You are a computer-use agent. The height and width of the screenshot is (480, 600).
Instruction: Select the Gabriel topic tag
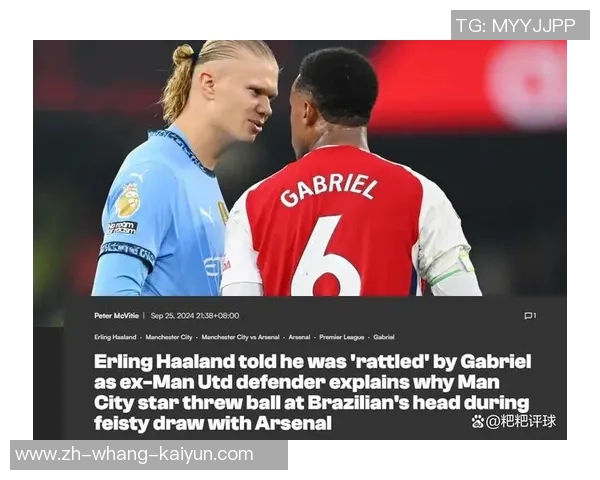click(x=384, y=337)
